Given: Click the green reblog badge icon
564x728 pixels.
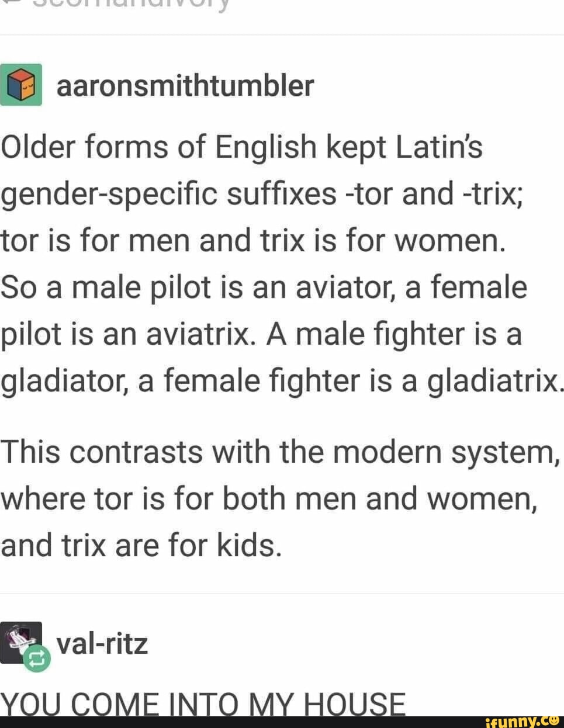Looking at the screenshot, I should pyautogui.click(x=37, y=659).
